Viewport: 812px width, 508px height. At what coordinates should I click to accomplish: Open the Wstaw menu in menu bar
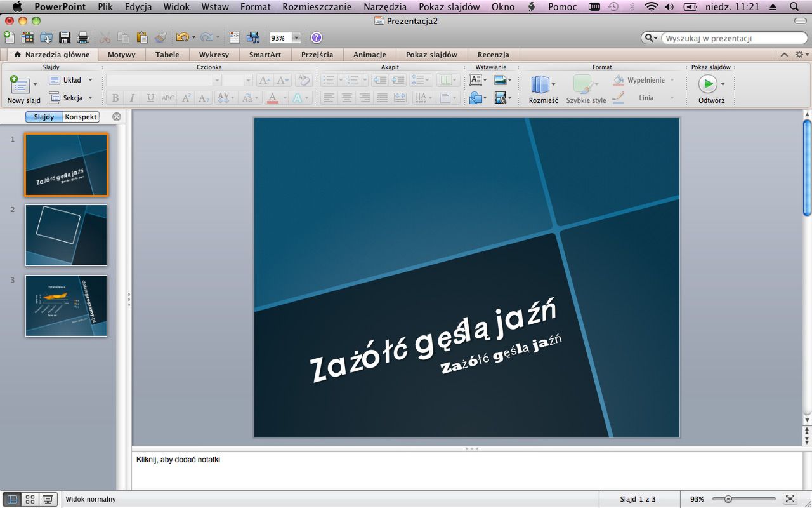click(215, 7)
